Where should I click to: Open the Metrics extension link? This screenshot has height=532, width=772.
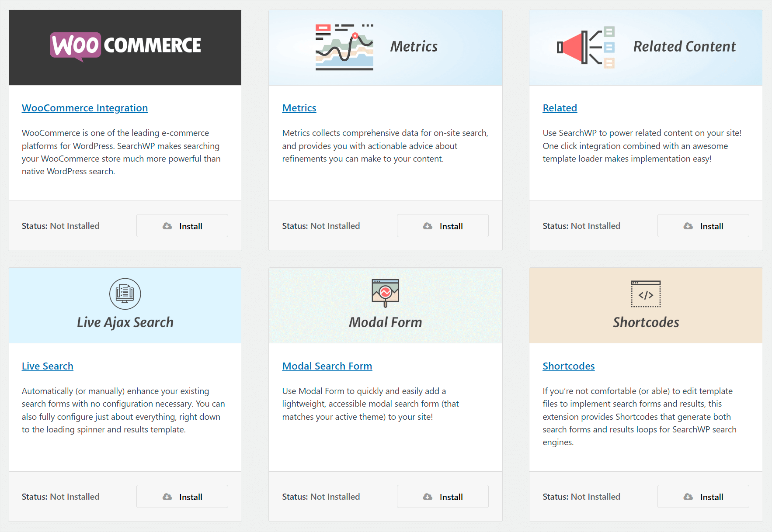[x=299, y=108]
